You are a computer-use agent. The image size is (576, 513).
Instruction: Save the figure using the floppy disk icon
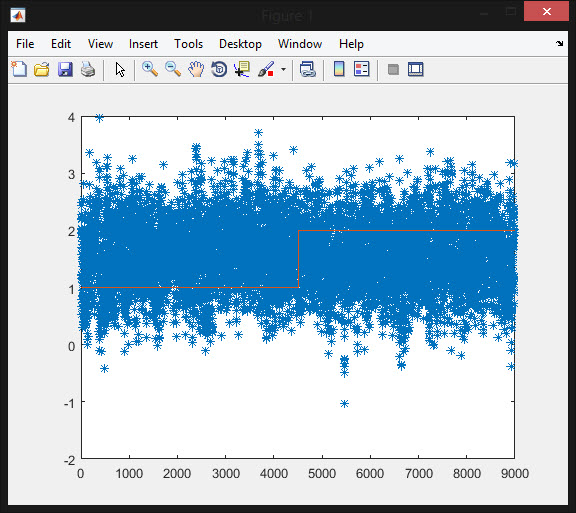pyautogui.click(x=65, y=69)
